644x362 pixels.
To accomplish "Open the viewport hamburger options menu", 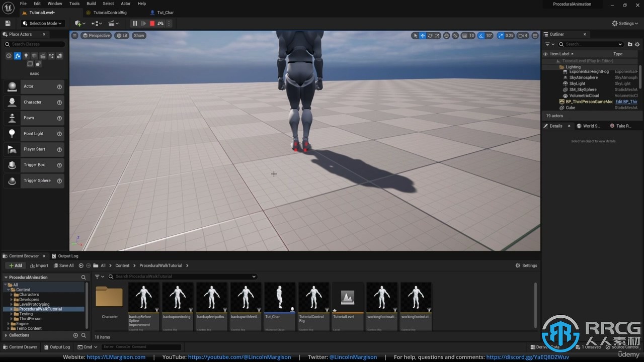I will click(x=74, y=36).
